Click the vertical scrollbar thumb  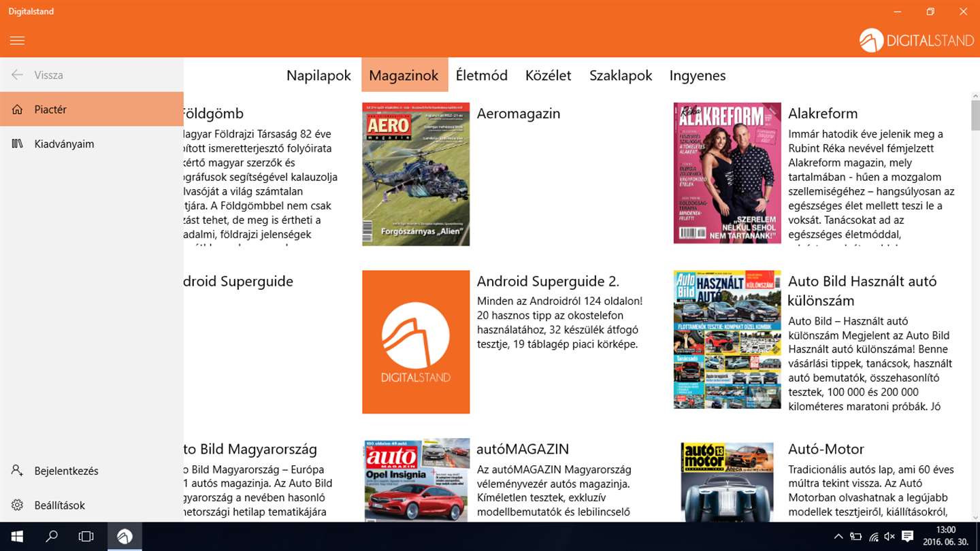tap(975, 117)
